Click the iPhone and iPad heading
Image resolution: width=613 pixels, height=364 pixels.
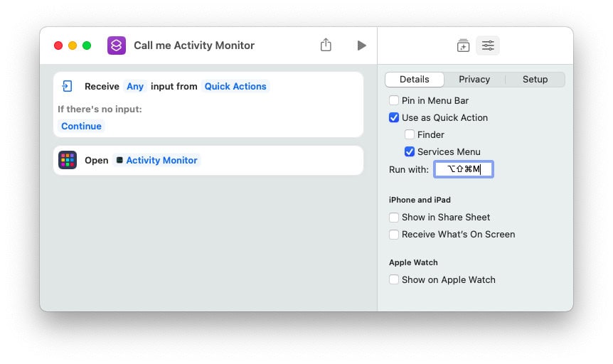click(x=420, y=200)
